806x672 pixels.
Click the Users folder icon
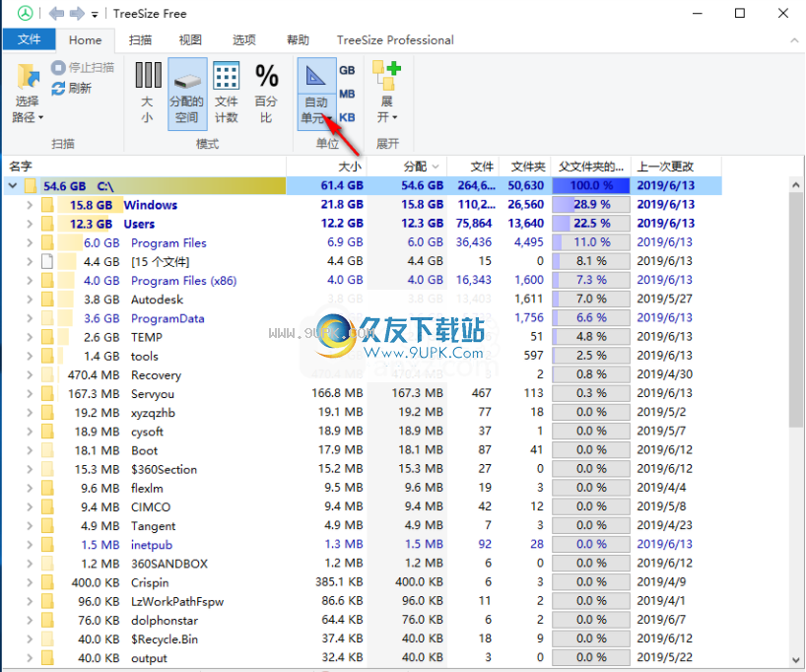click(x=47, y=224)
